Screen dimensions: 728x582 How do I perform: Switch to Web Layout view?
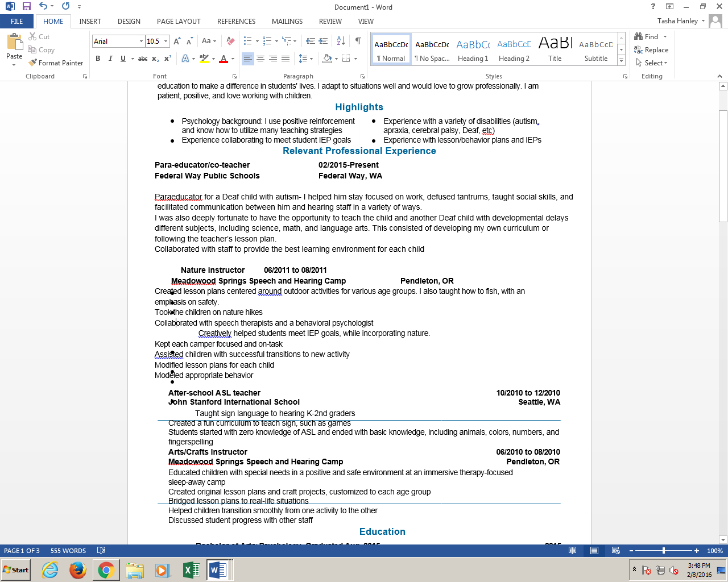pos(615,550)
